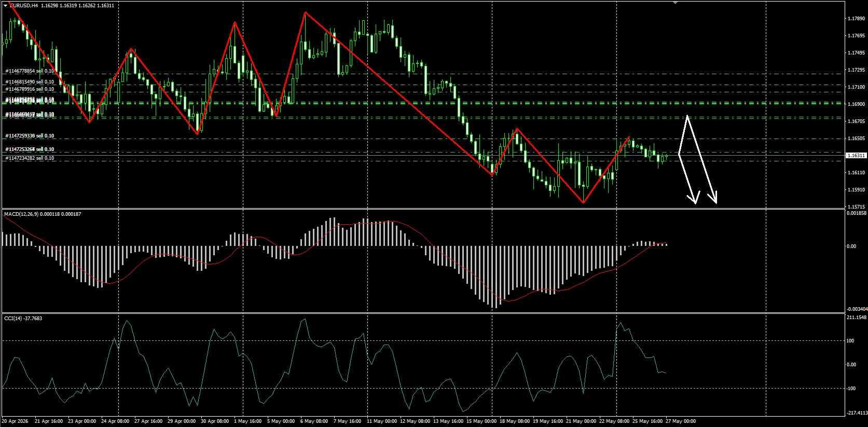Viewport: 868px width, 427px height.
Task: Click the 20 Apr 2026 date label
Action: pyautogui.click(x=15, y=421)
